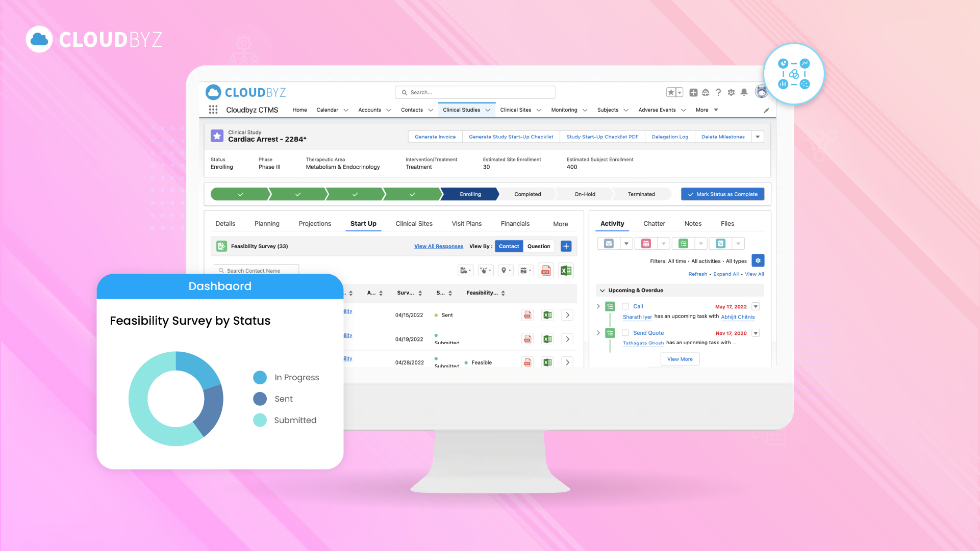Click the settings gear icon in Activity filters

pos(759,261)
